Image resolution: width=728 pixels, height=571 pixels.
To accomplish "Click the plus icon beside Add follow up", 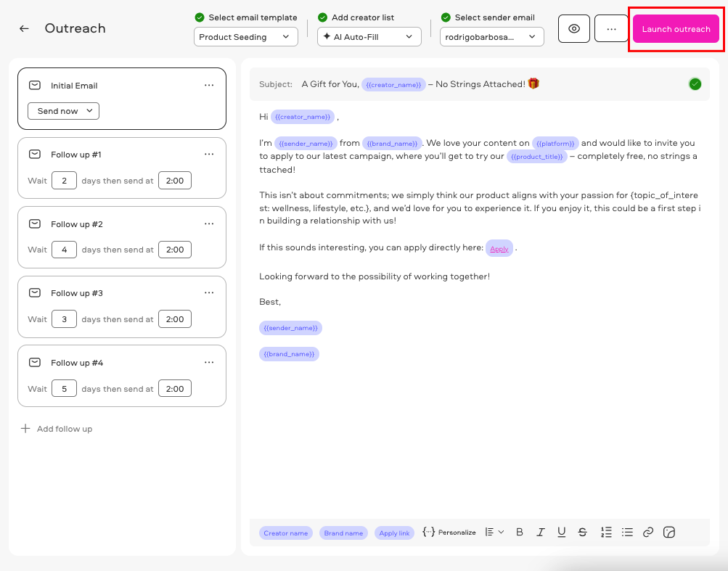I will point(25,428).
